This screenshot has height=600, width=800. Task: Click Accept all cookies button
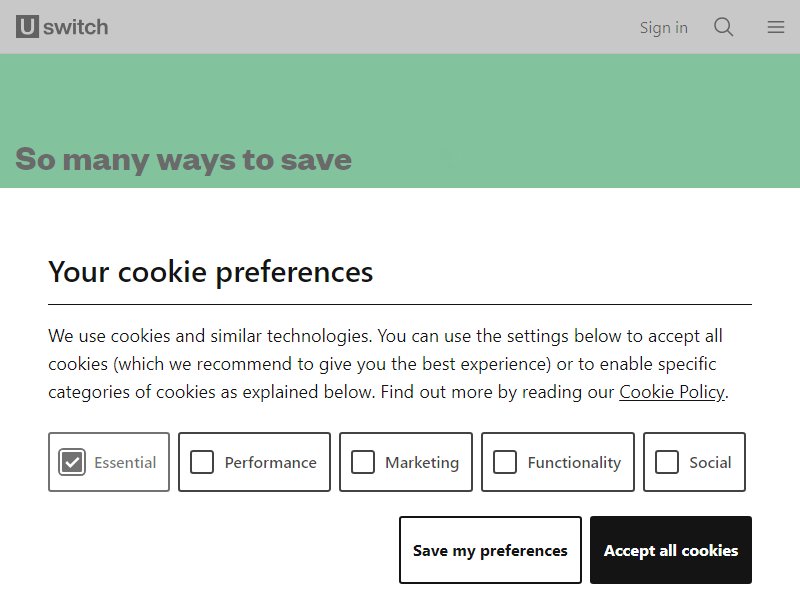671,550
